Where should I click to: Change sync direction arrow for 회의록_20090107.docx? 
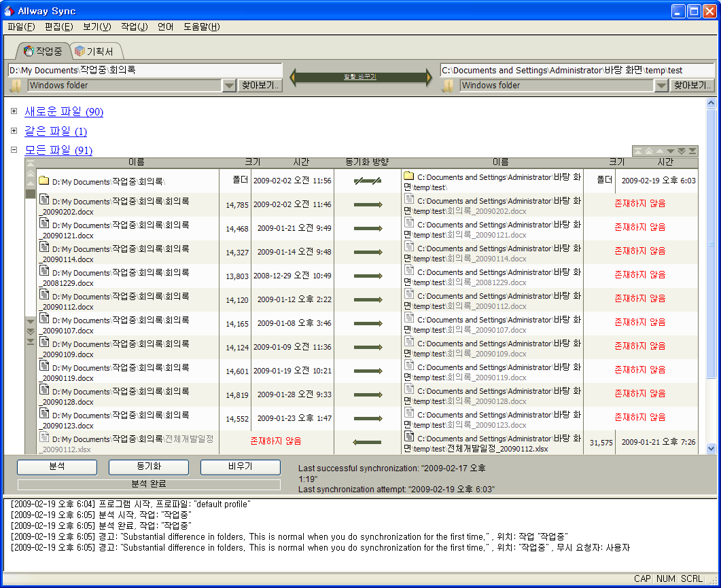(x=368, y=324)
